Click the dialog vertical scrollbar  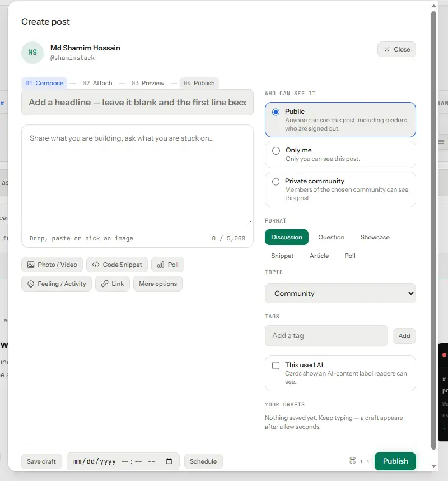coord(433,230)
